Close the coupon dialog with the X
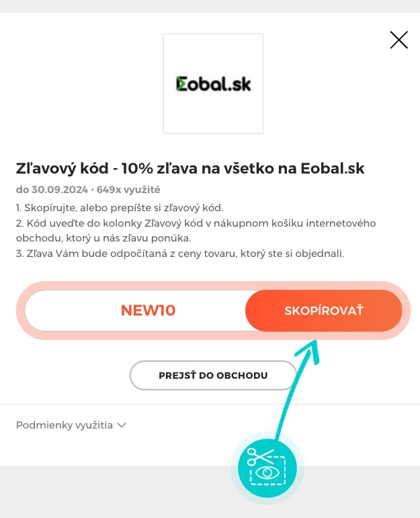Image resolution: width=420 pixels, height=518 pixels. coord(398,40)
